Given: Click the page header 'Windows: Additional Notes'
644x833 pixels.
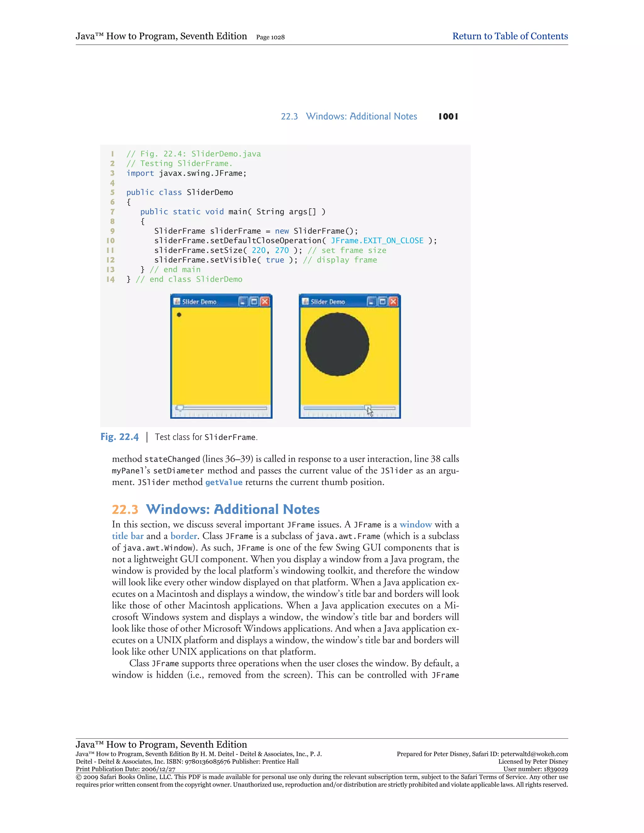Looking at the screenshot, I should [x=361, y=116].
